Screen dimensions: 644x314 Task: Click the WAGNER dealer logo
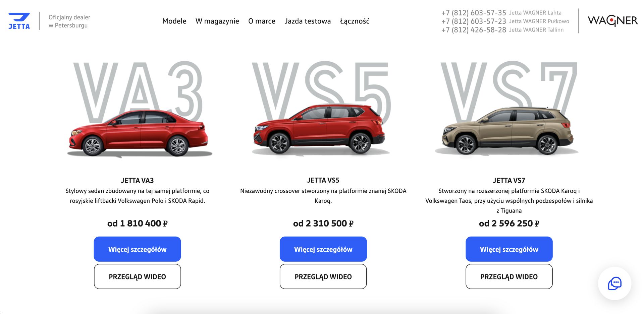[x=612, y=21]
